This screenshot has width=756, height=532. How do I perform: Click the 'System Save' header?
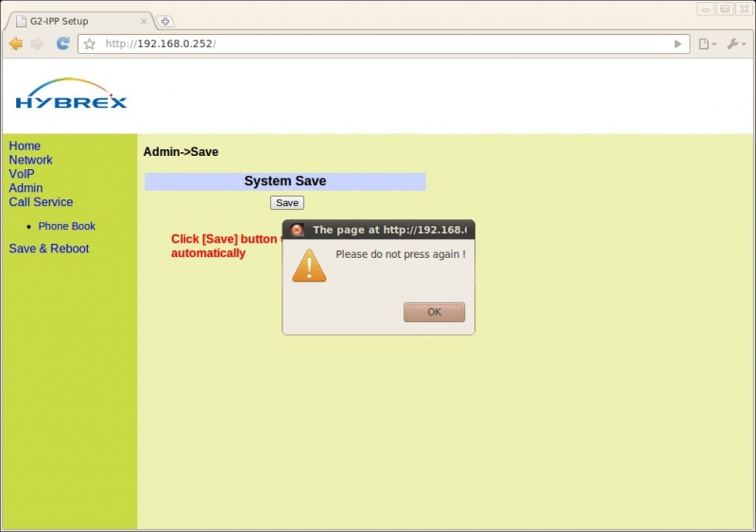point(285,180)
